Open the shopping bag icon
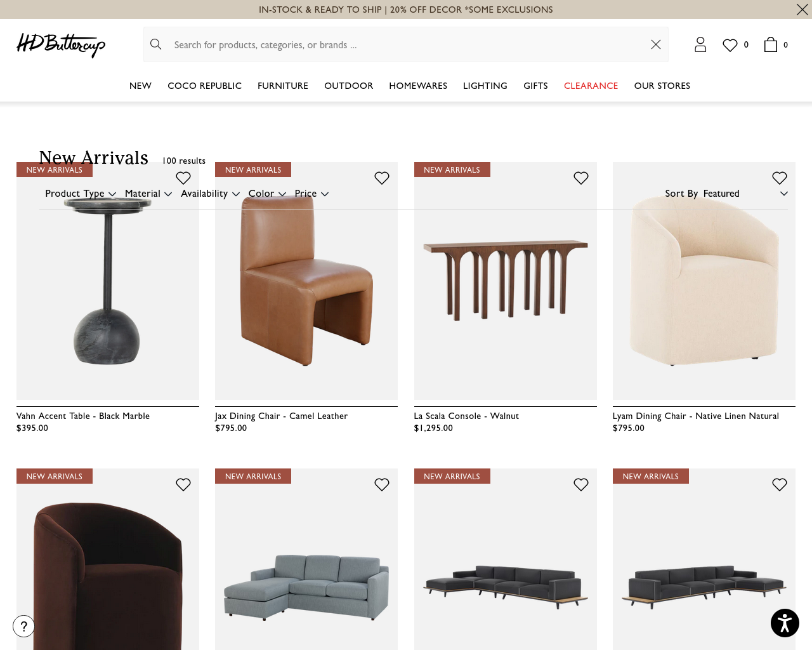 (x=771, y=44)
